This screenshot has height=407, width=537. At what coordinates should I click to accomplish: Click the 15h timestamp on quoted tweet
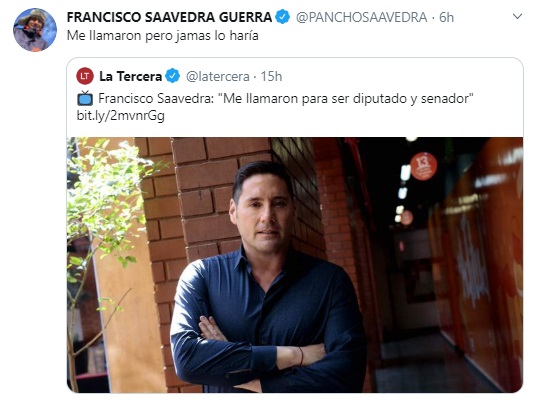coord(271,76)
